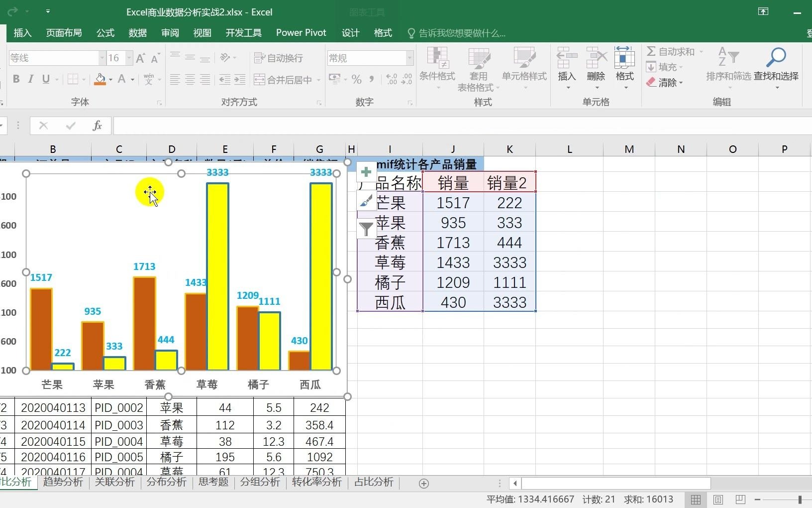This screenshot has width=812, height=508.
Task: Click Delete cells (删除) icon
Action: pos(596,58)
